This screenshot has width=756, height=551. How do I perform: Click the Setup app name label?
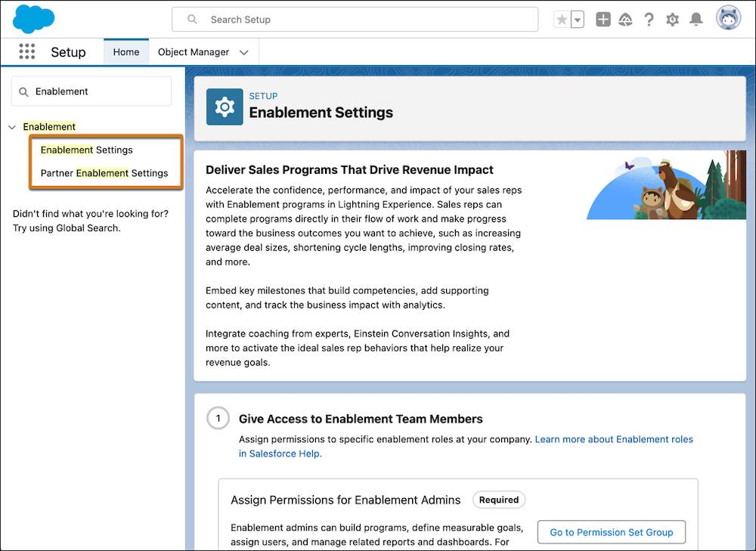[69, 52]
